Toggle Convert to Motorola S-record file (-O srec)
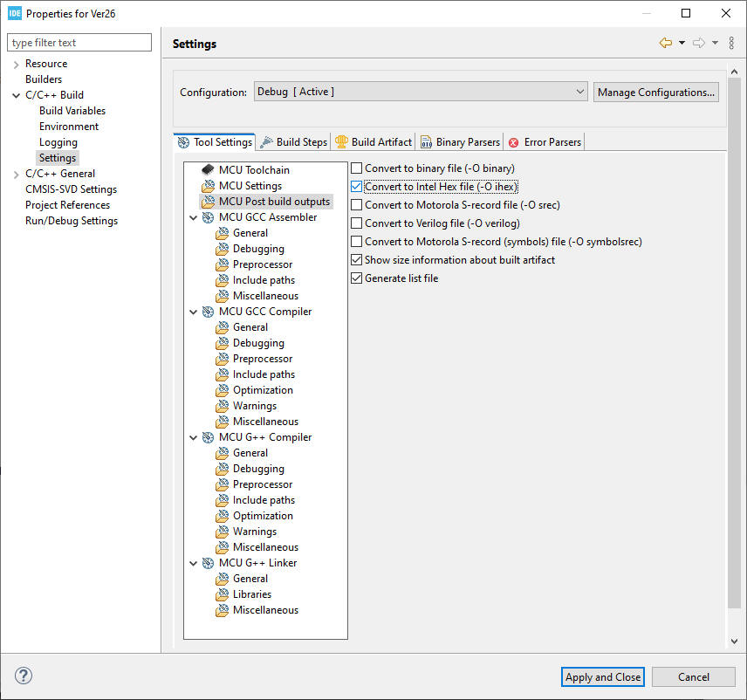This screenshot has height=700, width=747. click(x=356, y=205)
